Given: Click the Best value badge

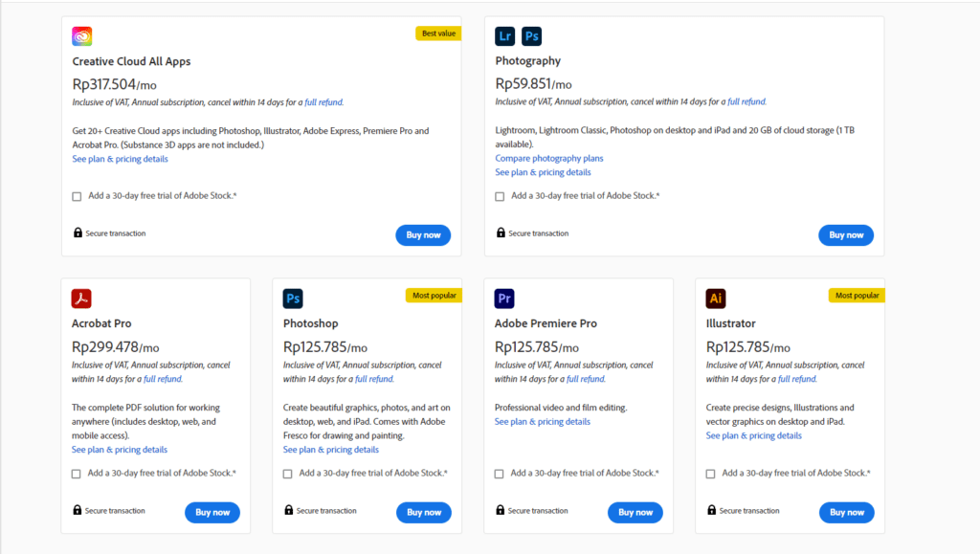Looking at the screenshot, I should pyautogui.click(x=438, y=33).
